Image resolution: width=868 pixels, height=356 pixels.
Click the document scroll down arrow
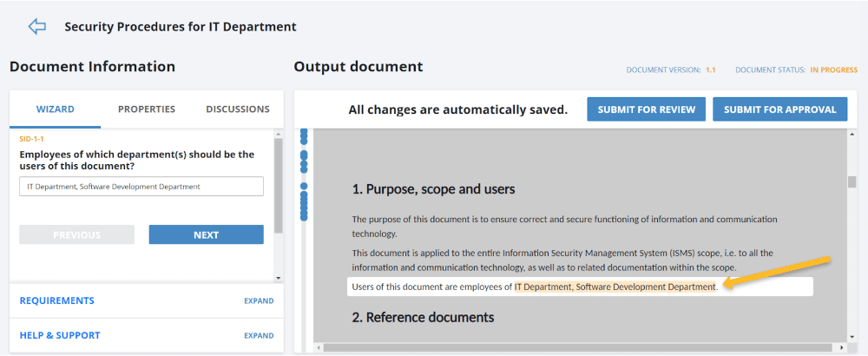[852, 336]
